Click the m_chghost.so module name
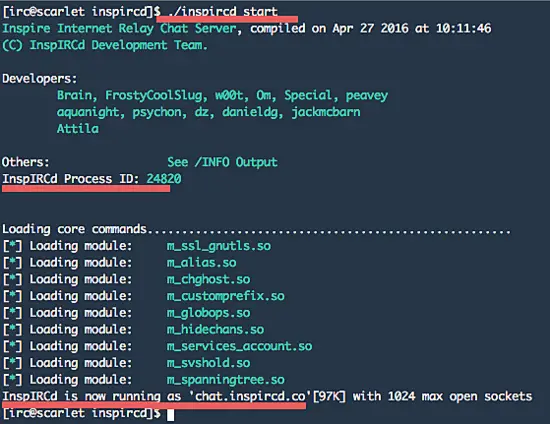 pos(208,280)
